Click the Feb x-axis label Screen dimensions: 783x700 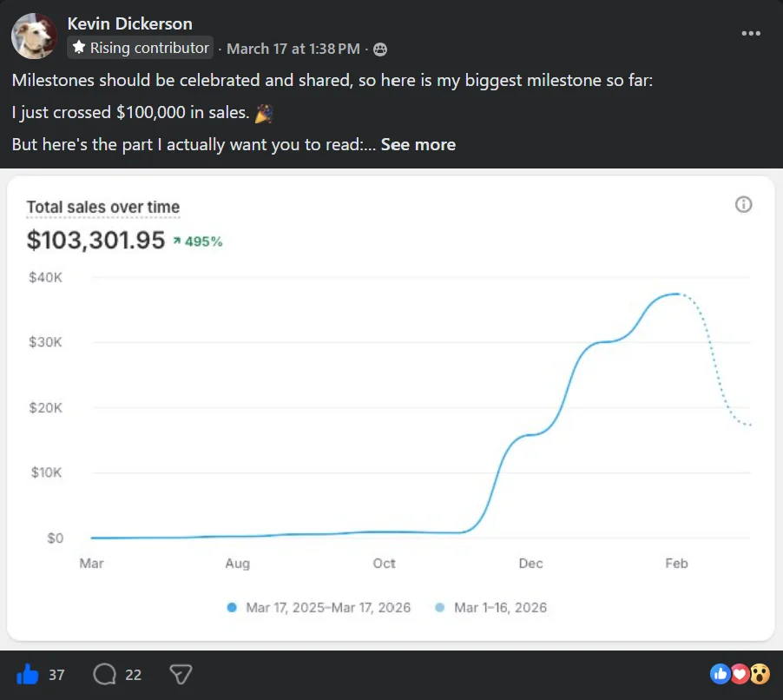click(x=676, y=564)
